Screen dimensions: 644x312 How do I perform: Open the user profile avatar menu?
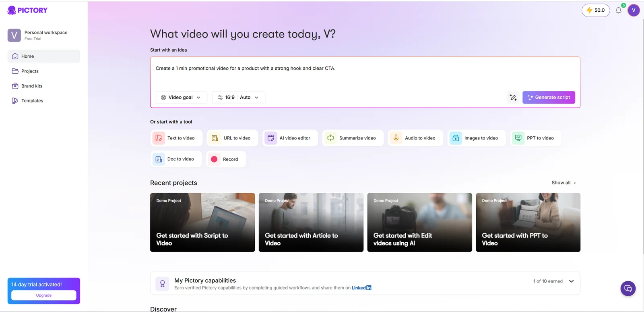point(634,10)
